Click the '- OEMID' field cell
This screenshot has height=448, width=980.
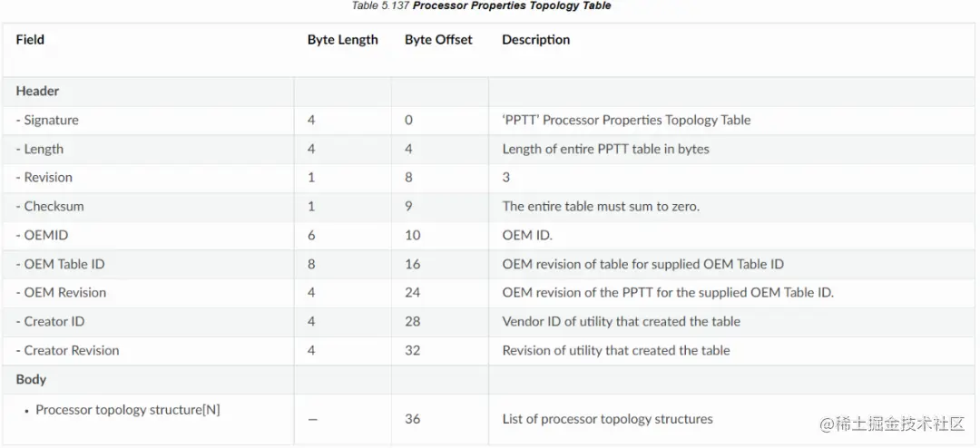click(x=42, y=236)
